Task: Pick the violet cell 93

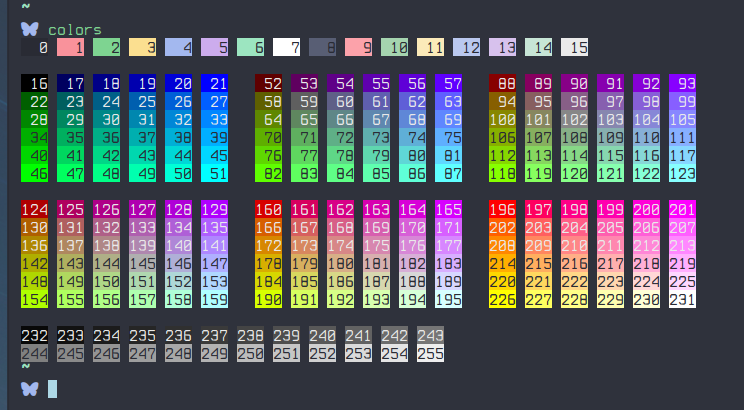Action: pos(683,83)
